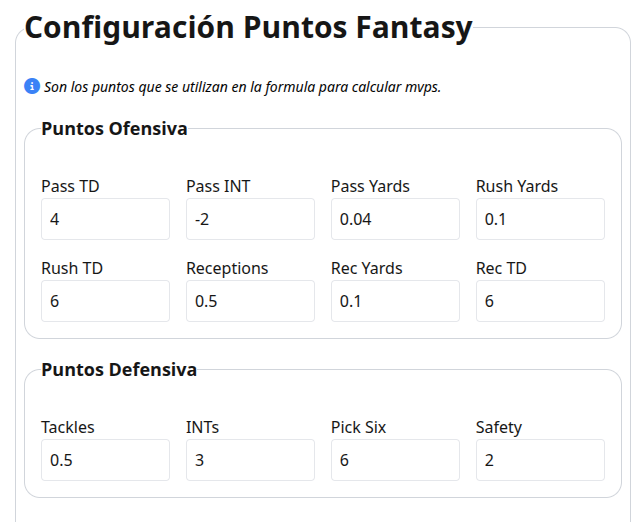This screenshot has height=522, width=643.
Task: Select the Pick Six input box
Action: [395, 460]
